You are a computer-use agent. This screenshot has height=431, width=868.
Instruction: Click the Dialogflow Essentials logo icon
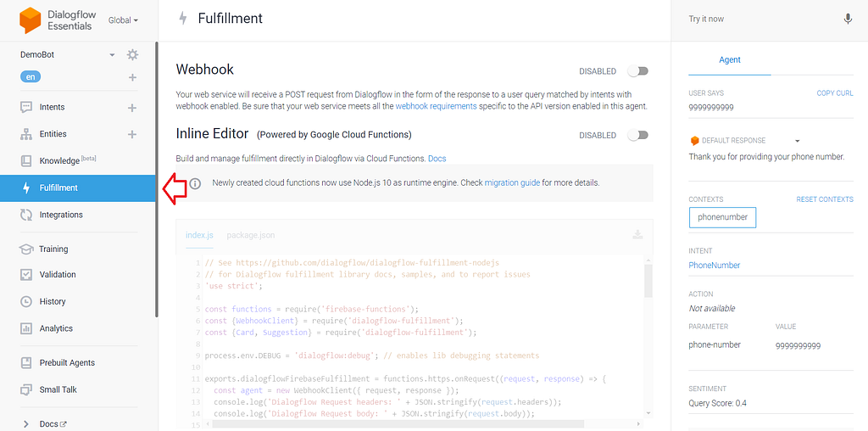[x=30, y=20]
